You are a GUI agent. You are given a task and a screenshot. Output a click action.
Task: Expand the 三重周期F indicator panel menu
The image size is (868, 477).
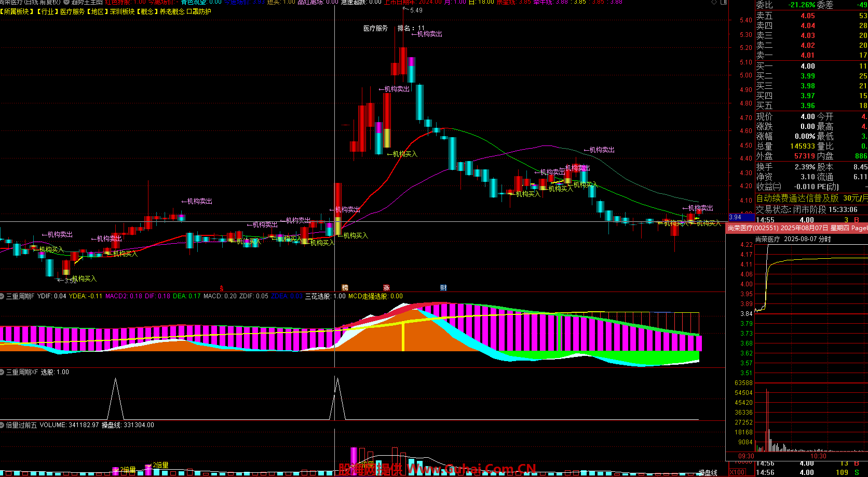point(3,296)
